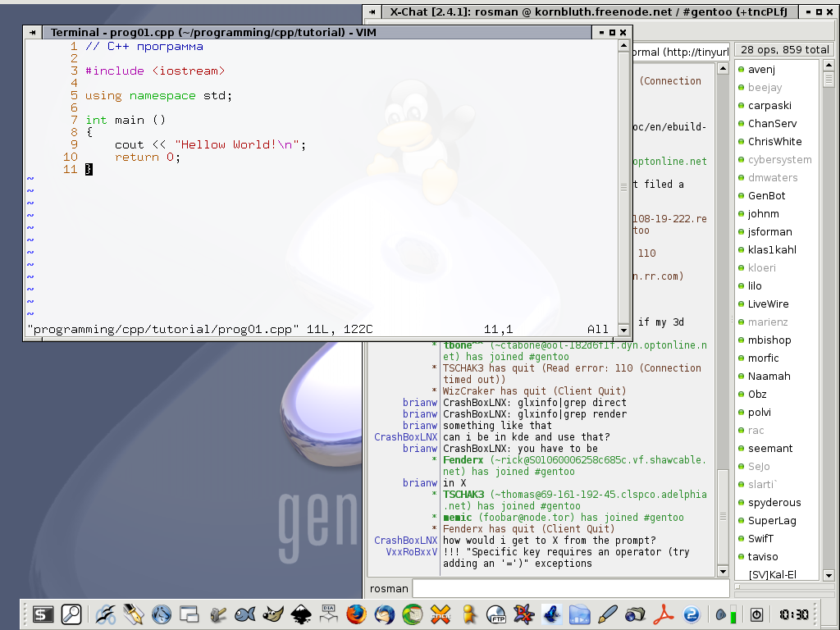Viewport: 840px width, 630px height.
Task: Click the blue round horse launcher
Action: pyautogui.click(x=162, y=614)
